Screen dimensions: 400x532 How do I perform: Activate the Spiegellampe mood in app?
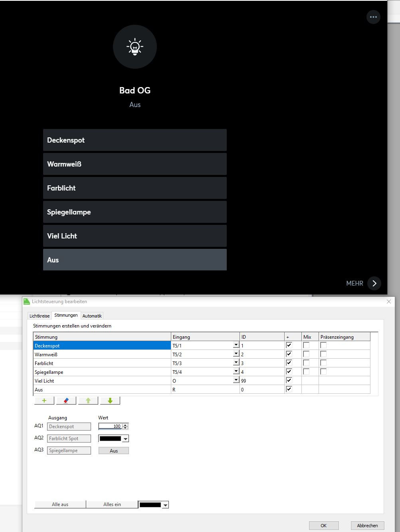coord(135,212)
